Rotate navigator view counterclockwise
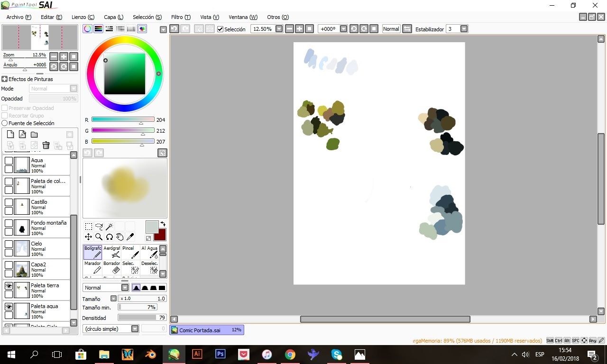 [x=54, y=66]
